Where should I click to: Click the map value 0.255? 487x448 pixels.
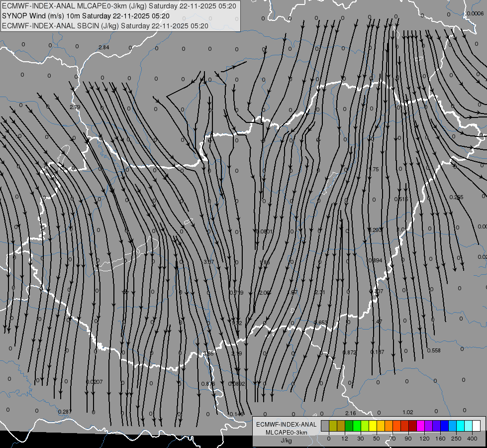[x=456, y=197]
